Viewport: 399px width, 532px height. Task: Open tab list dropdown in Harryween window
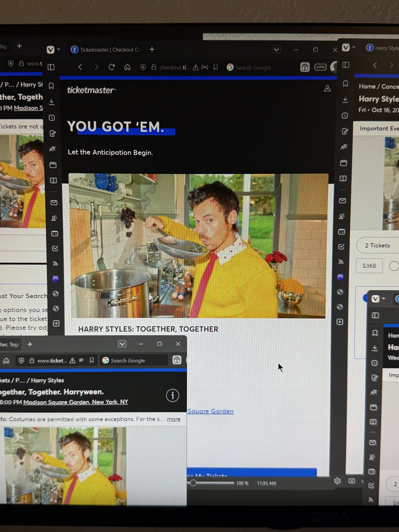tap(122, 344)
